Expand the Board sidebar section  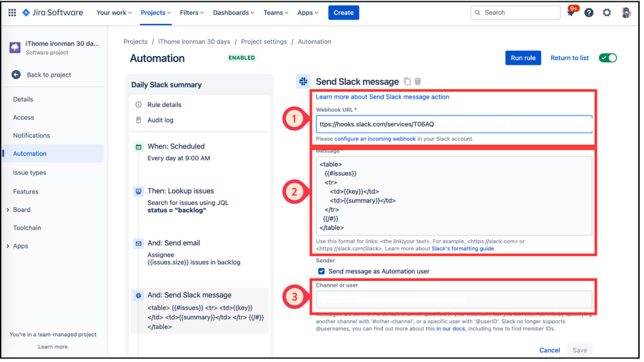(8, 210)
